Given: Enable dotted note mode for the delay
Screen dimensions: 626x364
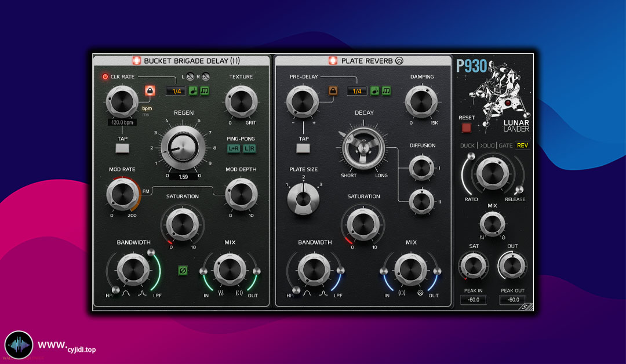Looking at the screenshot, I should tap(193, 91).
